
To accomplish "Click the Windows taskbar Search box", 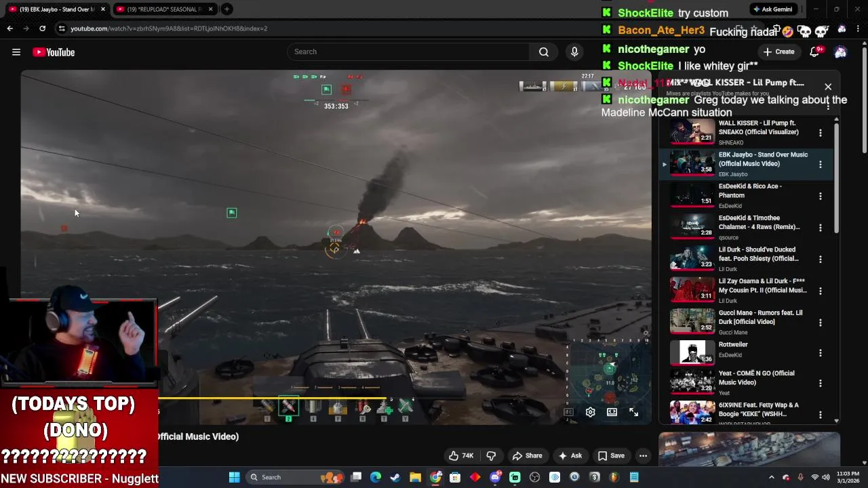I will [294, 477].
